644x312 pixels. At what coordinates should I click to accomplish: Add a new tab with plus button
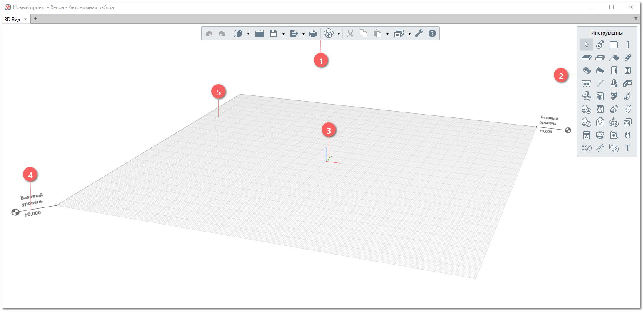[35, 19]
